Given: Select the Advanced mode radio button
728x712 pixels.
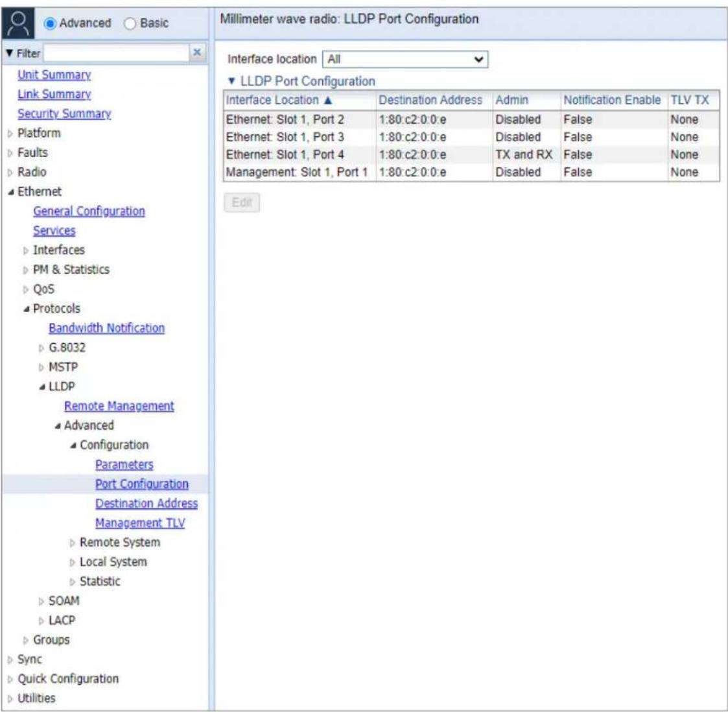Looking at the screenshot, I should coord(50,23).
